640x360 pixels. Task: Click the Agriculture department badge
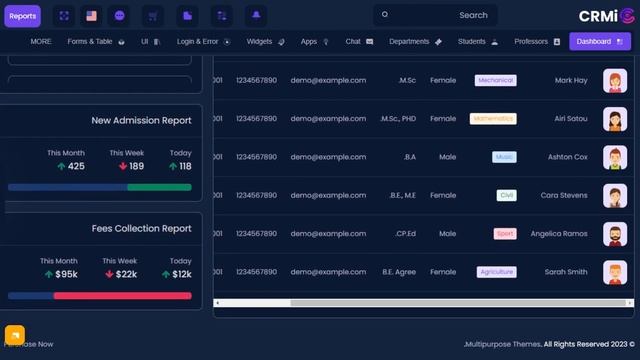pyautogui.click(x=497, y=272)
